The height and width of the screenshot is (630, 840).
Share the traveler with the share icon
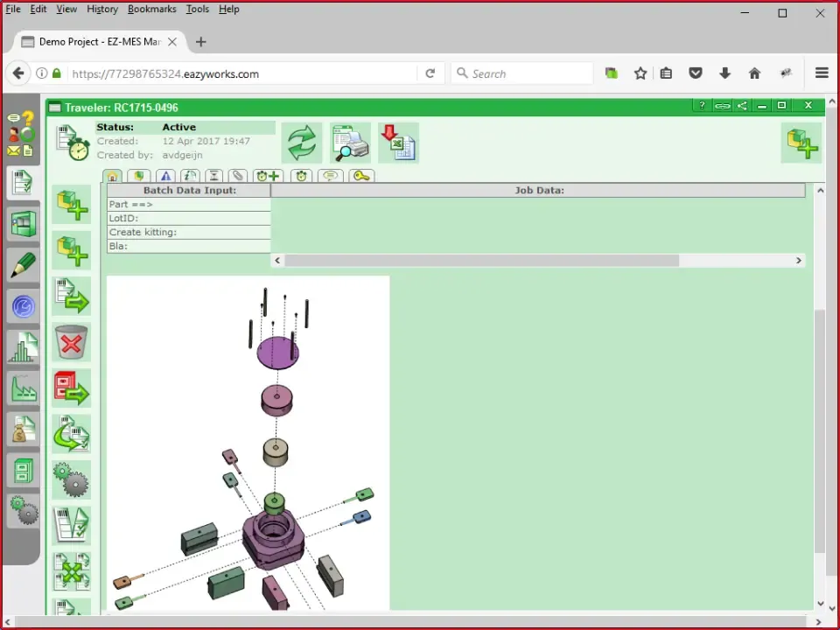[740, 105]
